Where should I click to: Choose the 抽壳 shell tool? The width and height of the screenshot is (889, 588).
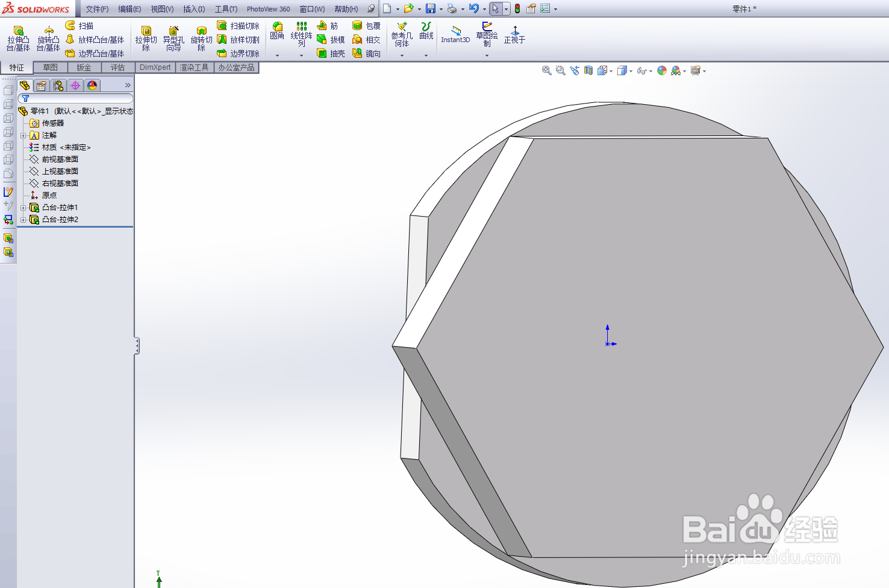331,54
